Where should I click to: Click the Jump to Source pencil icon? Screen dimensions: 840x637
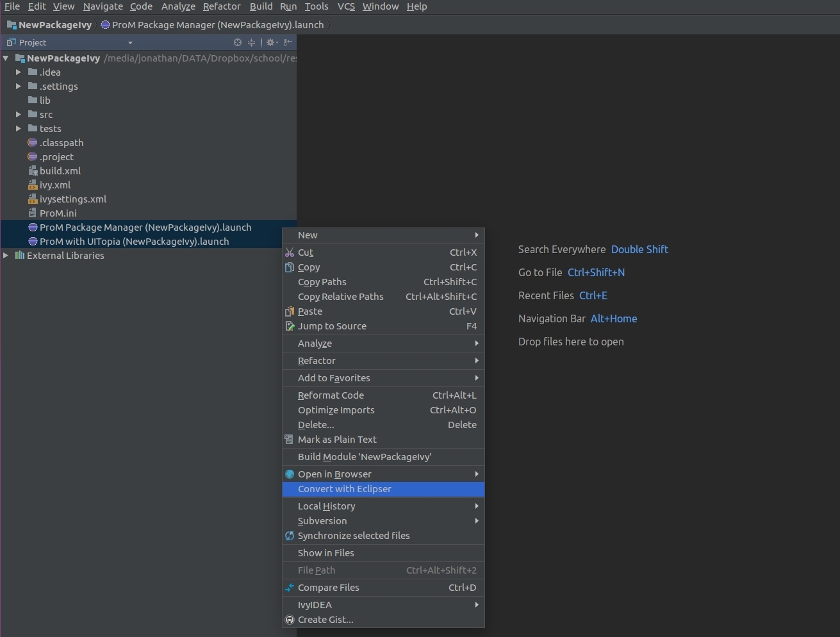290,326
